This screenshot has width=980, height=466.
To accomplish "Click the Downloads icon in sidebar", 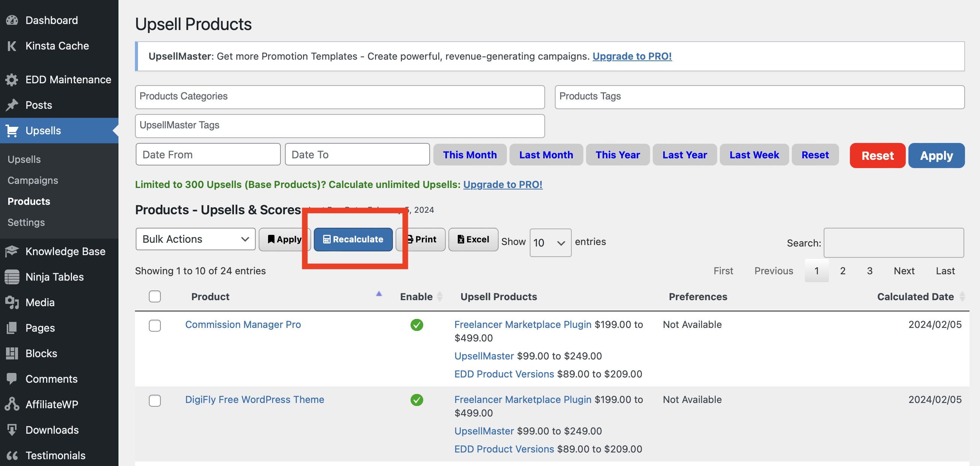I will click(12, 430).
